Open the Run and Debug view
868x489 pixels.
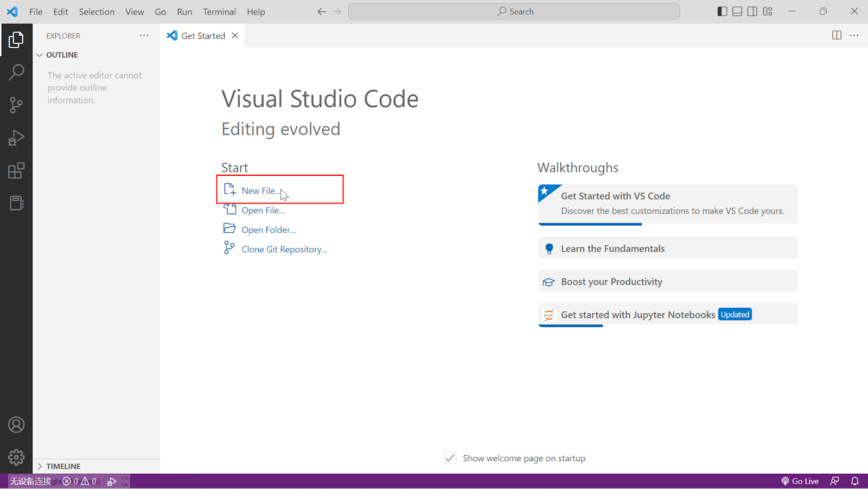coord(17,137)
